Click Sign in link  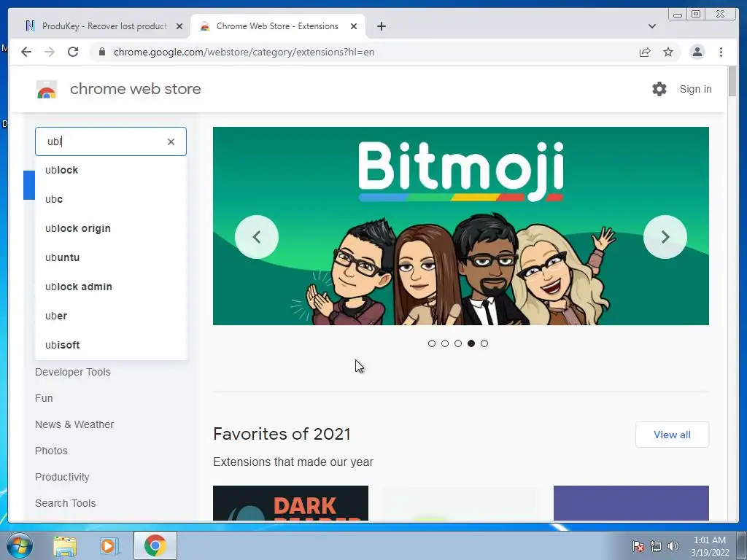pos(695,89)
